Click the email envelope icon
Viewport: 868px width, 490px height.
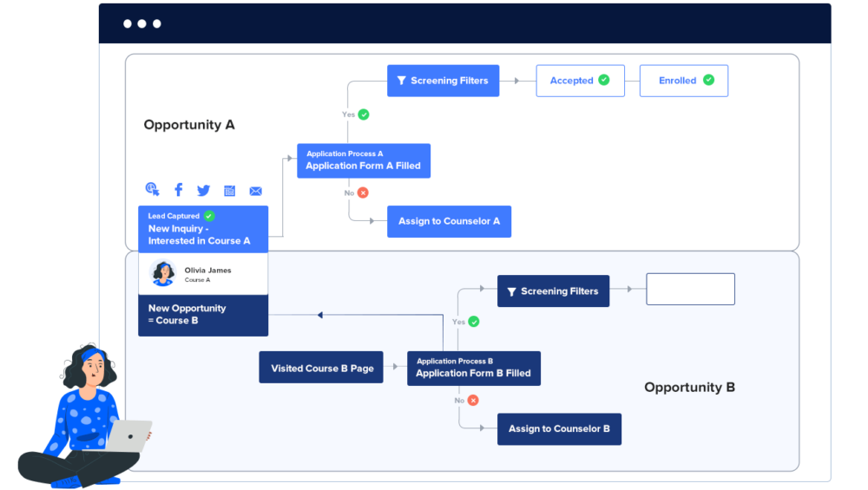[x=255, y=191]
